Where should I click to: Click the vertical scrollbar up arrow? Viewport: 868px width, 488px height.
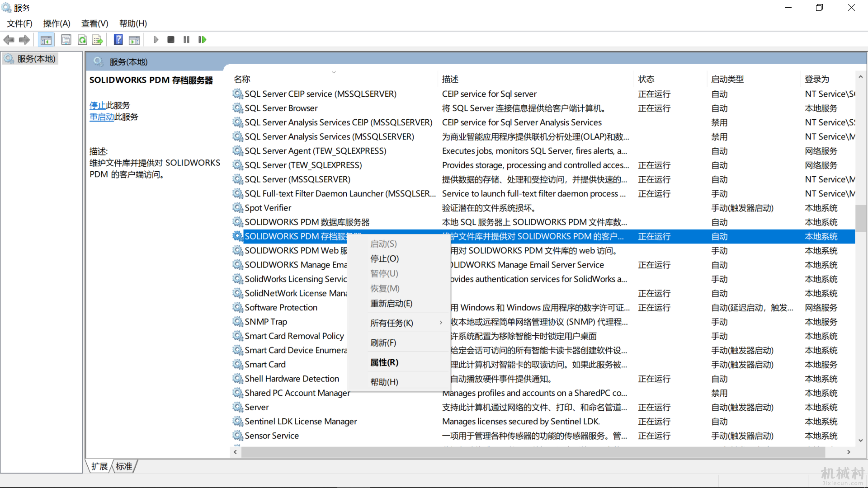pos(861,77)
